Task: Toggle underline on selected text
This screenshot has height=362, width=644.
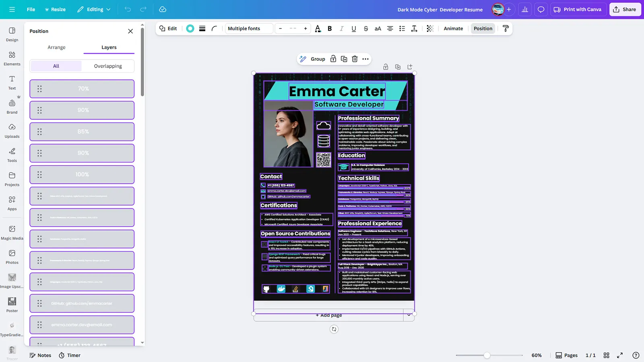Action: point(353,29)
